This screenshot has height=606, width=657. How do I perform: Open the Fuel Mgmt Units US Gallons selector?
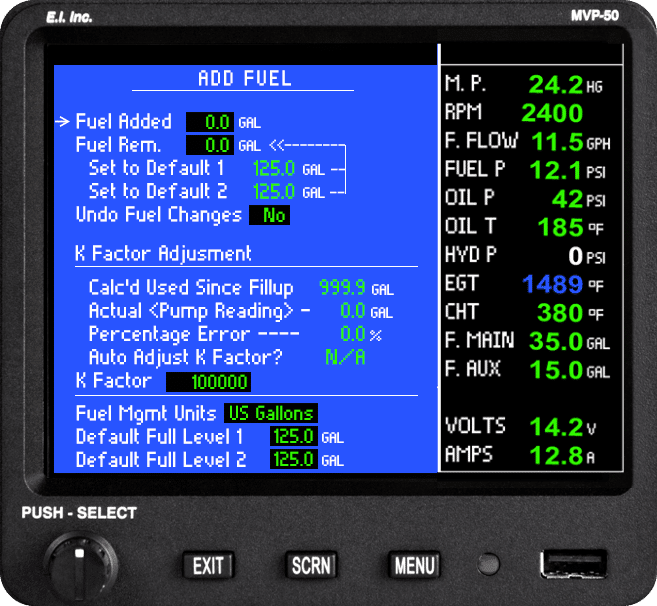(271, 413)
